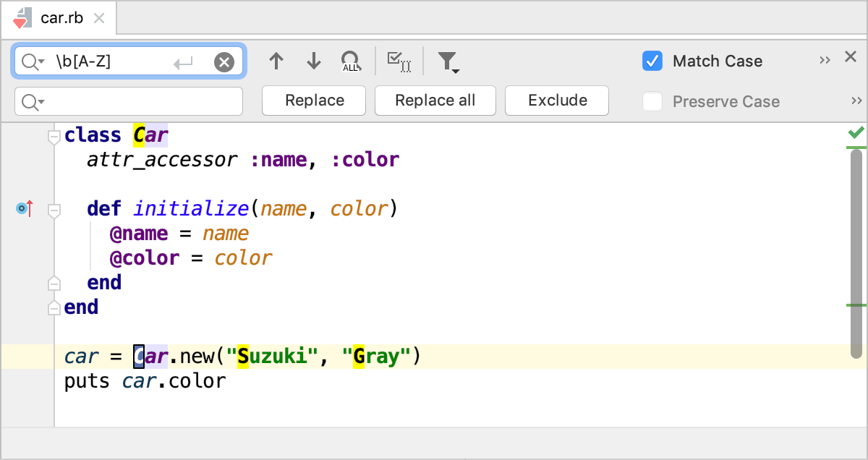The width and height of the screenshot is (868, 460).
Task: Collapse the Car class fold region
Action: [54, 135]
